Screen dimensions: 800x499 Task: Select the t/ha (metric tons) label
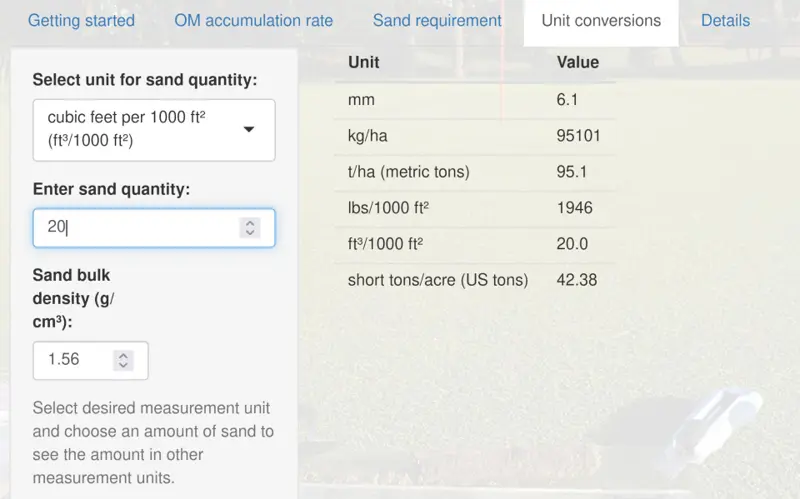pos(409,172)
